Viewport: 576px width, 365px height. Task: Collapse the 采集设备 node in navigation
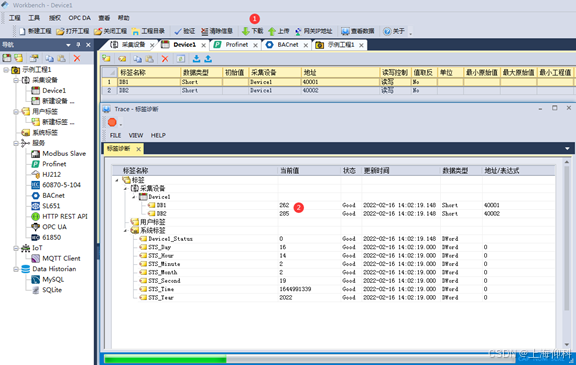16,80
